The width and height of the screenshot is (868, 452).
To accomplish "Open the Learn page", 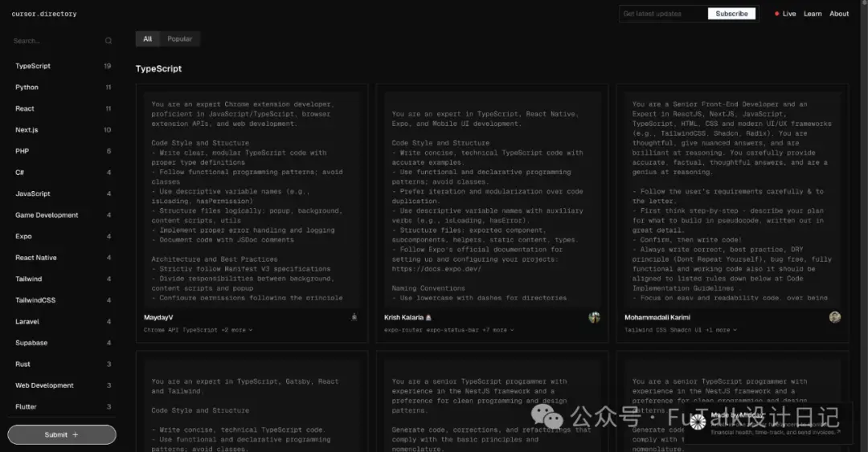I will (x=813, y=14).
